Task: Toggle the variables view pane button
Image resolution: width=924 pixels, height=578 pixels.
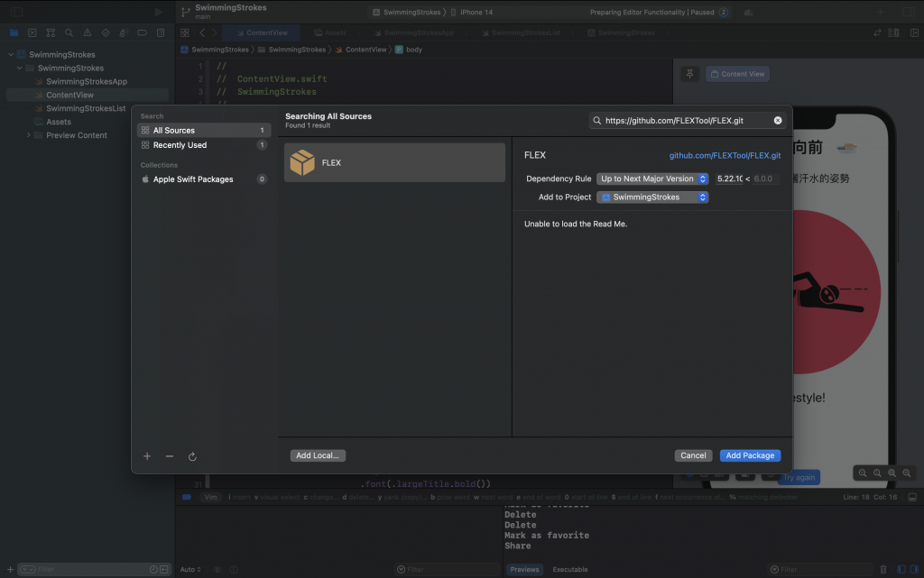Action: pos(901,569)
